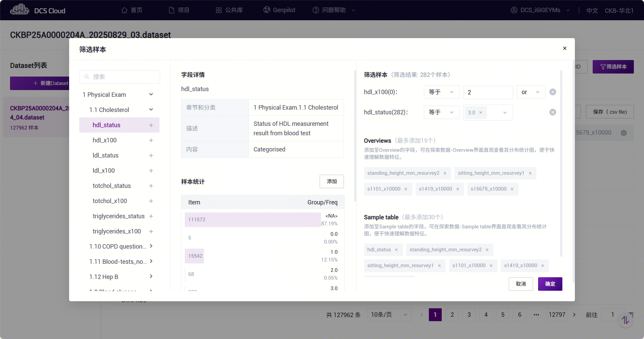Click the 搜索 field search box

[x=120, y=77]
